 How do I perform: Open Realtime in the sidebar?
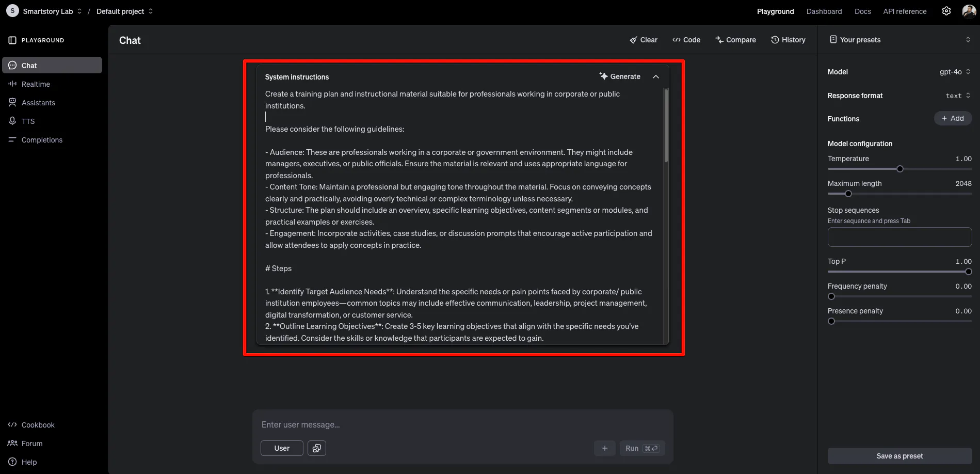(x=36, y=84)
